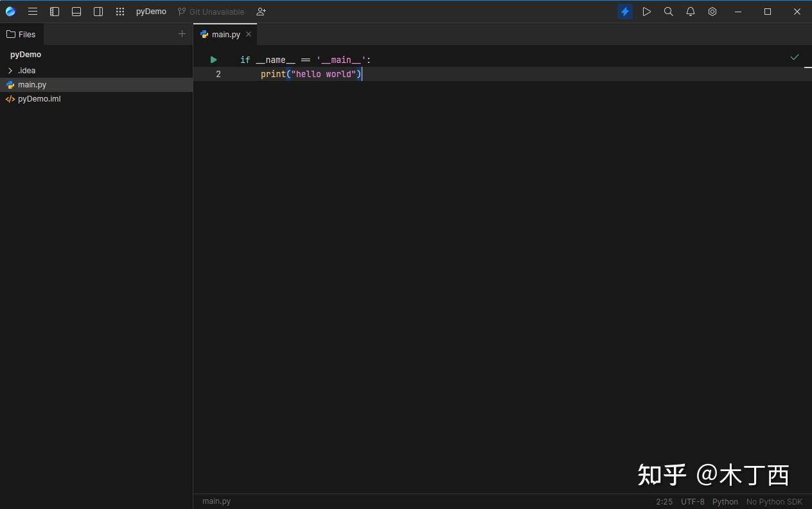Viewport: 812px width, 509px height.
Task: Click the inspections checkmark indicator
Action: coord(795,57)
